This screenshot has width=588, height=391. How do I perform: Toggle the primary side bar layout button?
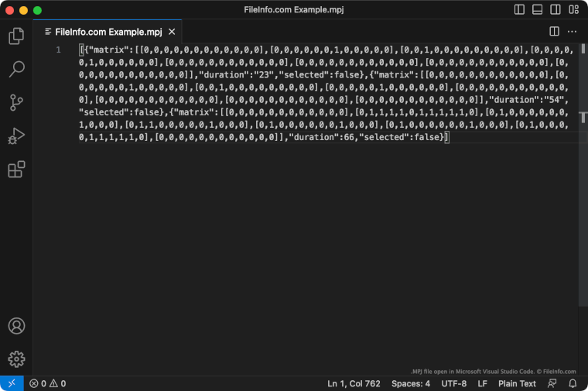click(519, 10)
